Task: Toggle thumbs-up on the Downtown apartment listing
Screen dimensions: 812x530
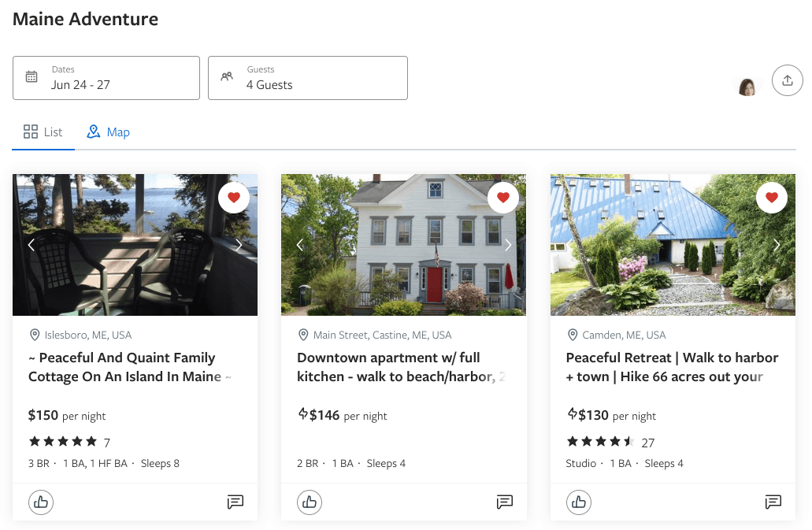Action: (x=310, y=502)
